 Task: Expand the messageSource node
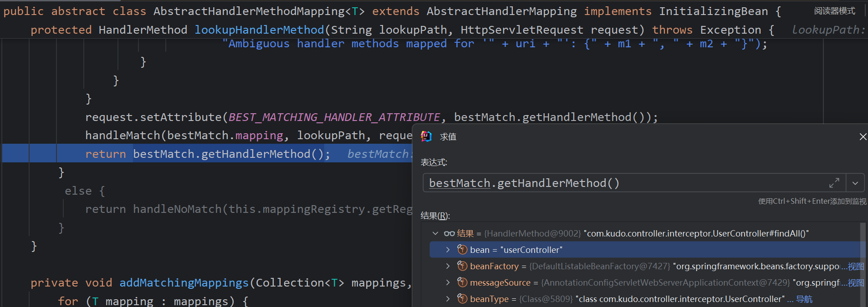point(448,282)
